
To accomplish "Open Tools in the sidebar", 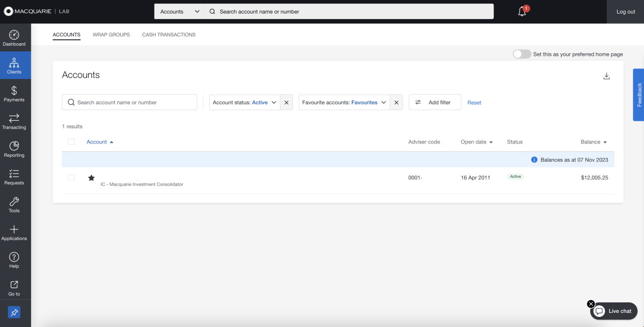I will point(14,204).
